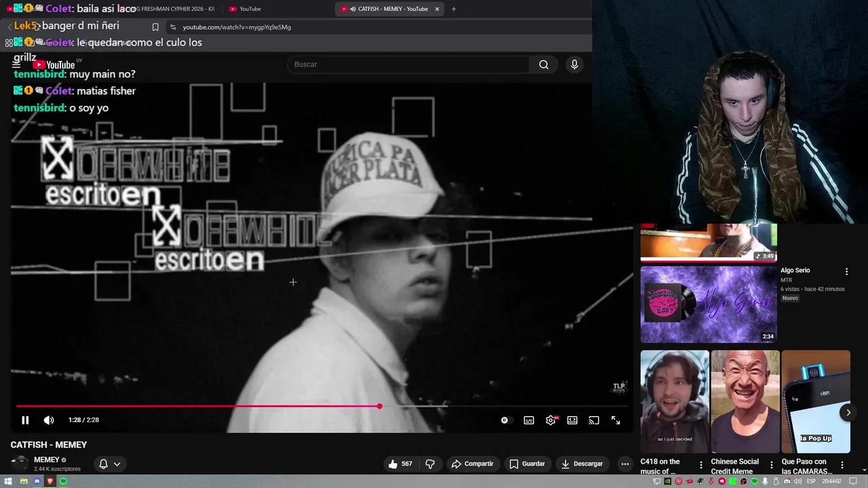868x488 pixels.
Task: Pause the video with the pause button
Action: point(25,420)
